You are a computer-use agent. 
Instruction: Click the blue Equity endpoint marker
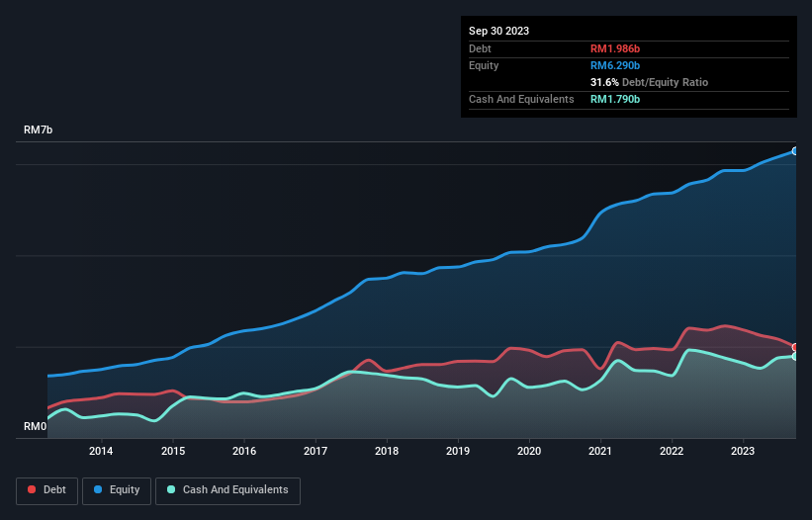(795, 151)
